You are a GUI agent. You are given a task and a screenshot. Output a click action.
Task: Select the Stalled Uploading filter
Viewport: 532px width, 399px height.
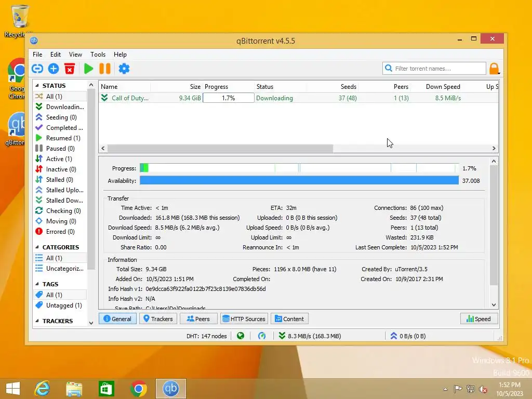pyautogui.click(x=60, y=190)
